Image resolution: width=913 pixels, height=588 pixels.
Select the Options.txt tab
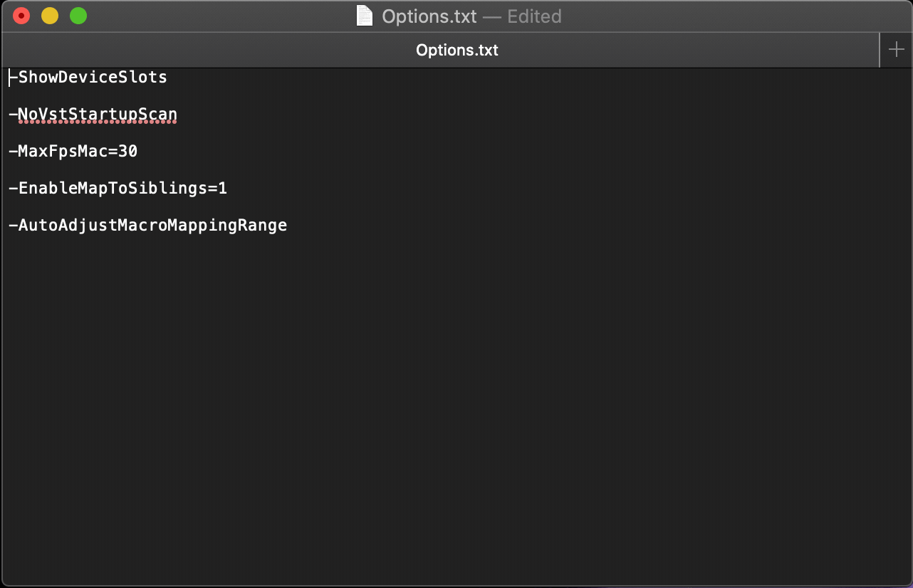pos(456,51)
